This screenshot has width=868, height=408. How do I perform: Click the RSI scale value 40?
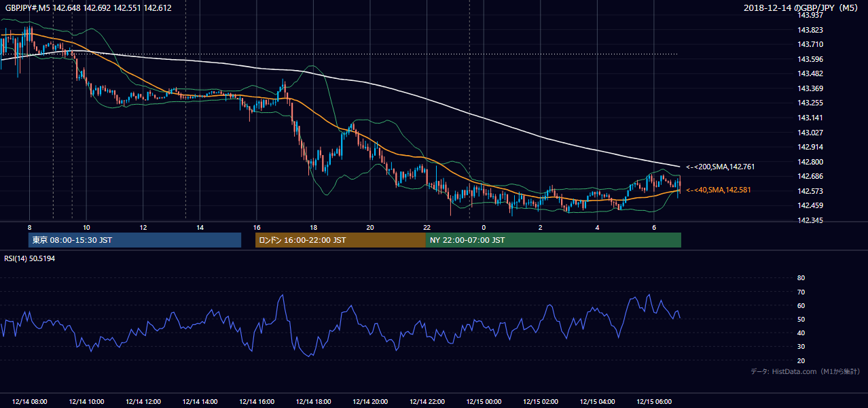pos(801,333)
